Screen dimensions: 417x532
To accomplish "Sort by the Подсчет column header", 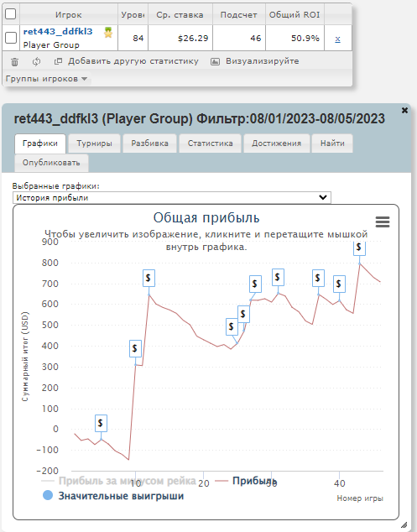I will click(238, 15).
